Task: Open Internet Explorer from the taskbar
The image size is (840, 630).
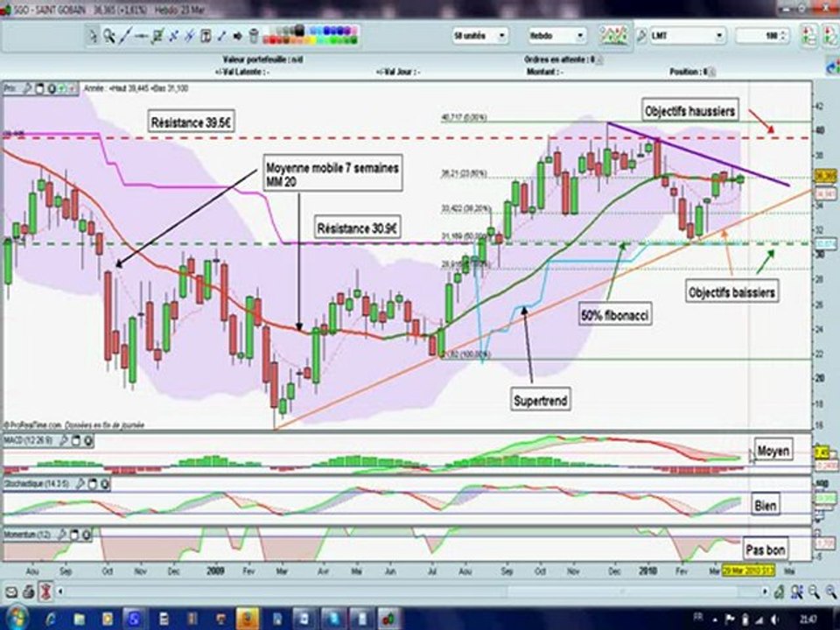Action: [x=51, y=619]
